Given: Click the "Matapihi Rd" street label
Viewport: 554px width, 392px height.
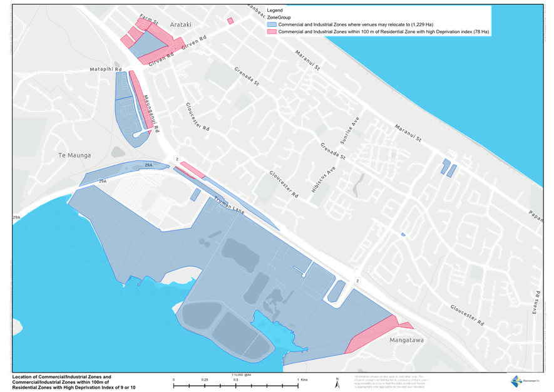Looking at the screenshot, I should [106, 69].
